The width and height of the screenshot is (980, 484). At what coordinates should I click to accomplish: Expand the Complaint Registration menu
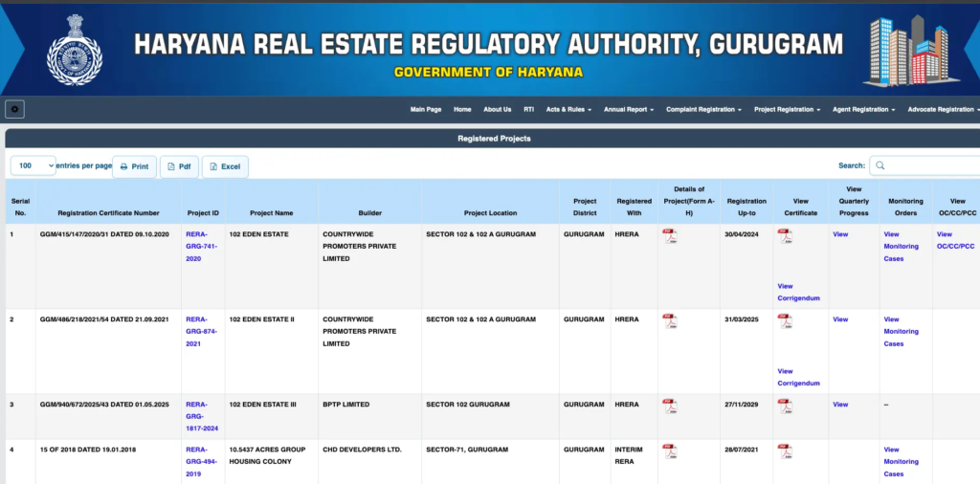[x=703, y=109]
